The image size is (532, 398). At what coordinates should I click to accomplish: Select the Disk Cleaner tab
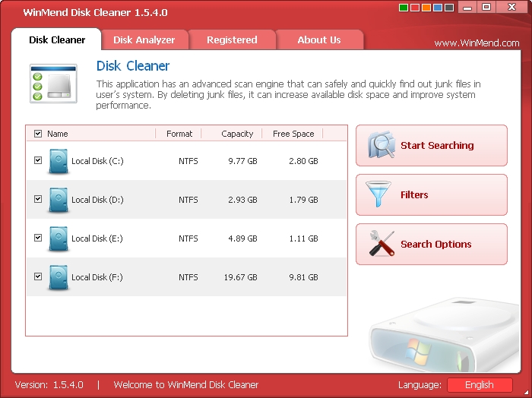(x=57, y=39)
